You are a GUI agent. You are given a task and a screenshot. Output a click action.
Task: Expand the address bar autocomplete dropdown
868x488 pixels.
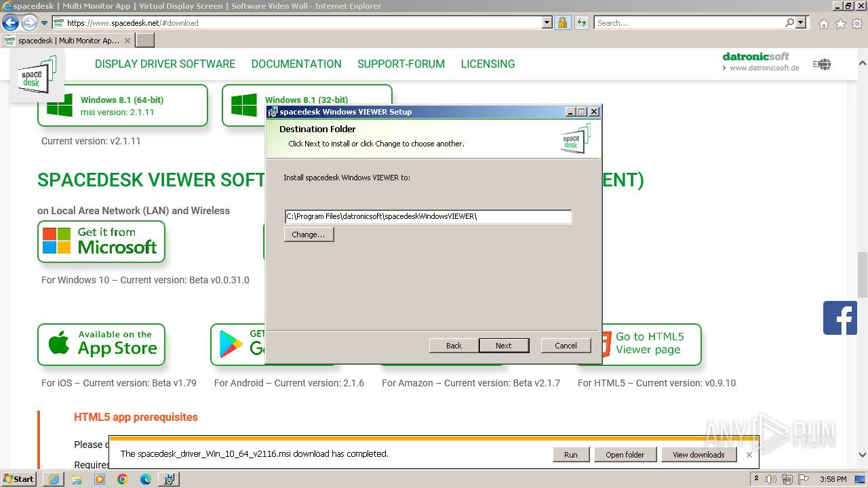(547, 22)
